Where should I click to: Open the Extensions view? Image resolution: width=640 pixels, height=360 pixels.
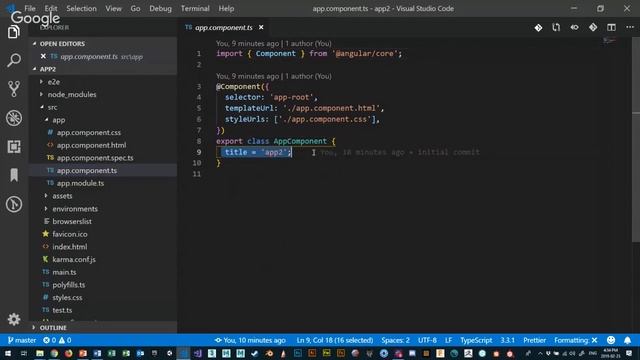[13, 147]
